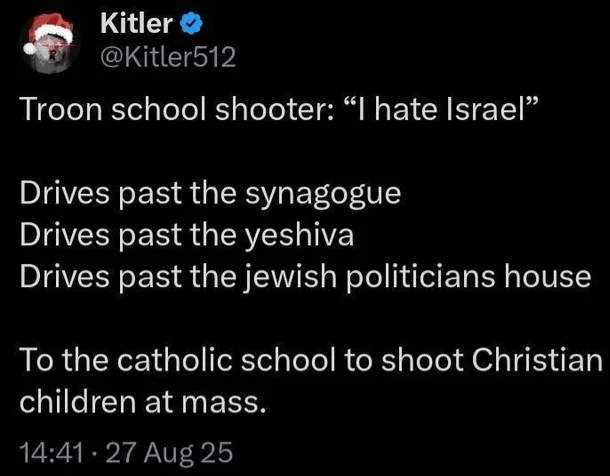Click the line ending with 'politicians house'
The image size is (610, 476).
[x=305, y=277]
